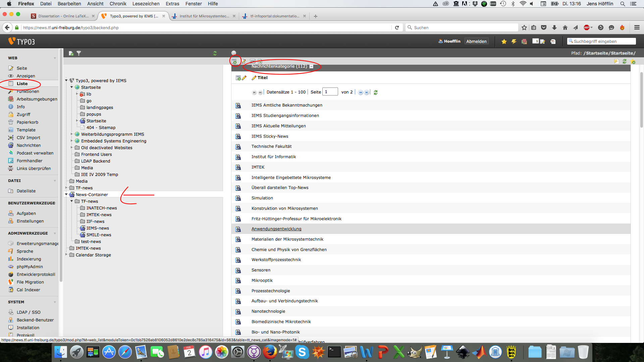Click the right content vertical scrollbar

641,101
